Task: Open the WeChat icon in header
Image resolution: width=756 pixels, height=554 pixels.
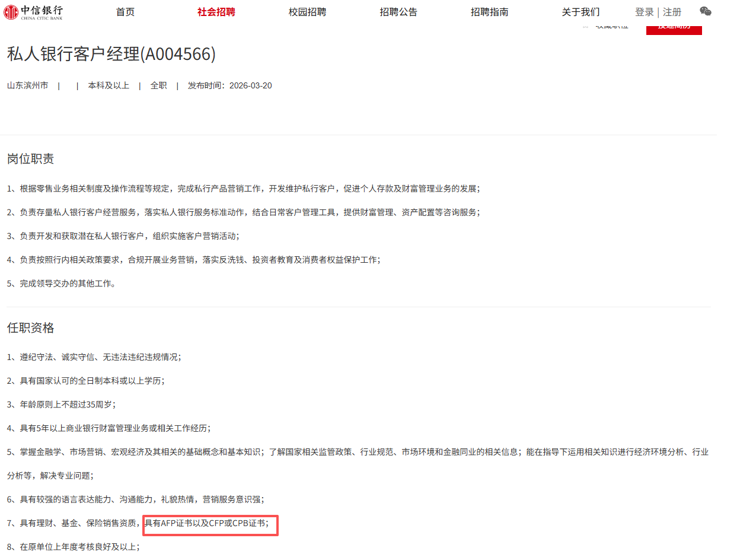Action: tap(705, 11)
